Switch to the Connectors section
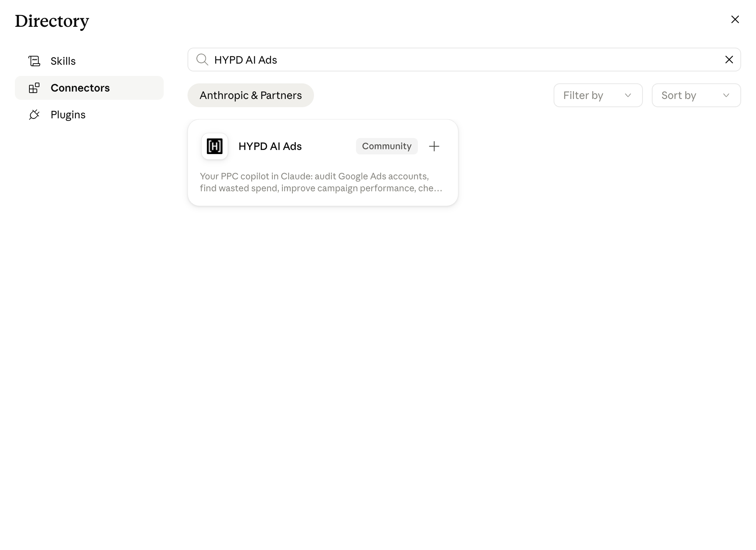This screenshot has width=756, height=550. (x=89, y=88)
